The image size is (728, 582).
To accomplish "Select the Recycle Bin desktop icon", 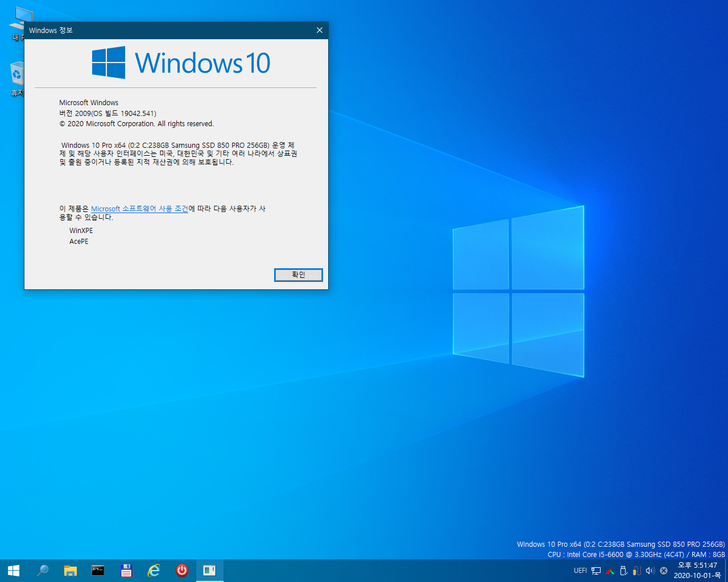I will pos(16,80).
